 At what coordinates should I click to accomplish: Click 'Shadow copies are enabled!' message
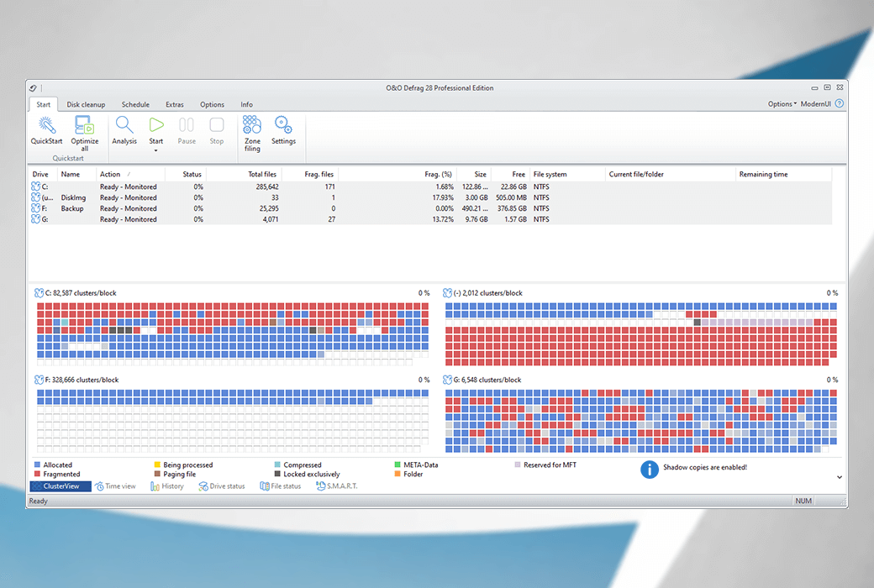click(x=704, y=467)
